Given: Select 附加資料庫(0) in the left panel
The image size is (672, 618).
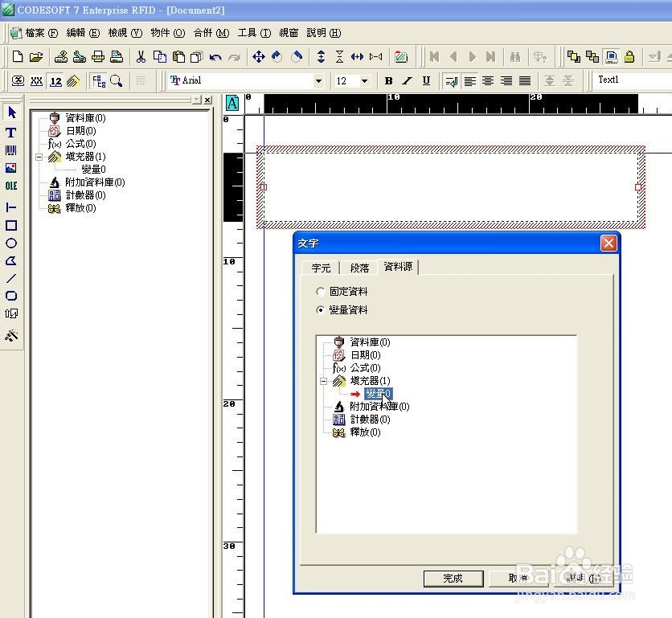Looking at the screenshot, I should 95,182.
